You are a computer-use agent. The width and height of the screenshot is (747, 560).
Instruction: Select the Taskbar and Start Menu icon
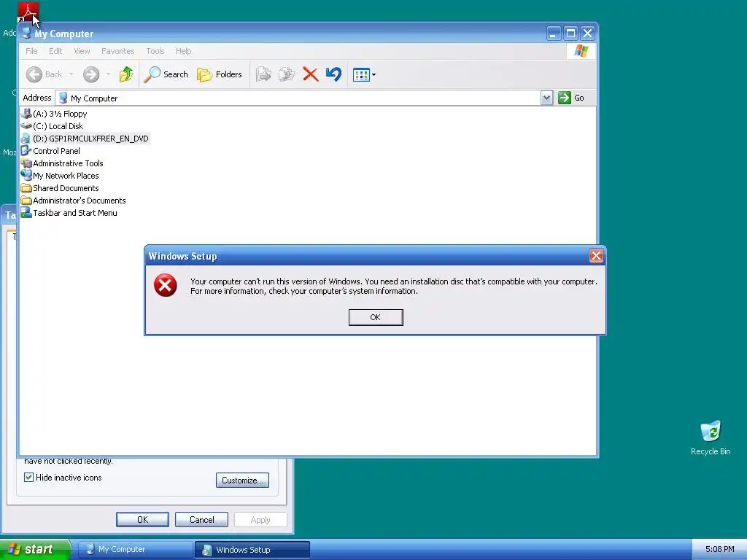[26, 213]
